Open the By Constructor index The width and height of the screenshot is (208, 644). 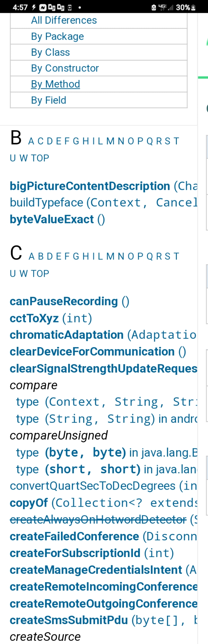tap(65, 68)
